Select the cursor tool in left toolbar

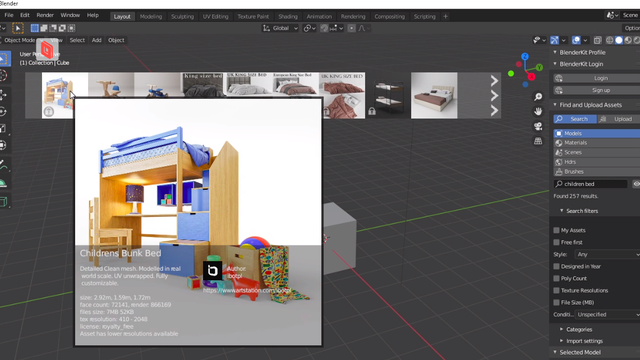(x=3, y=76)
